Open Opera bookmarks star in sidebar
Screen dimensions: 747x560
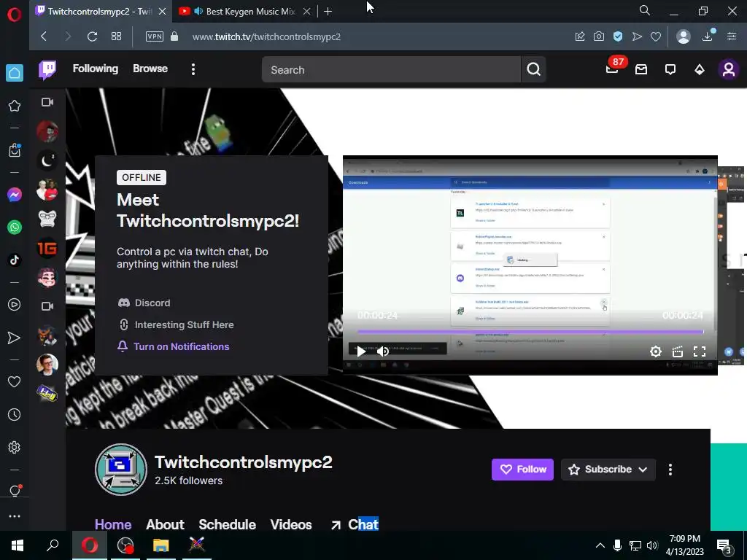tap(15, 106)
